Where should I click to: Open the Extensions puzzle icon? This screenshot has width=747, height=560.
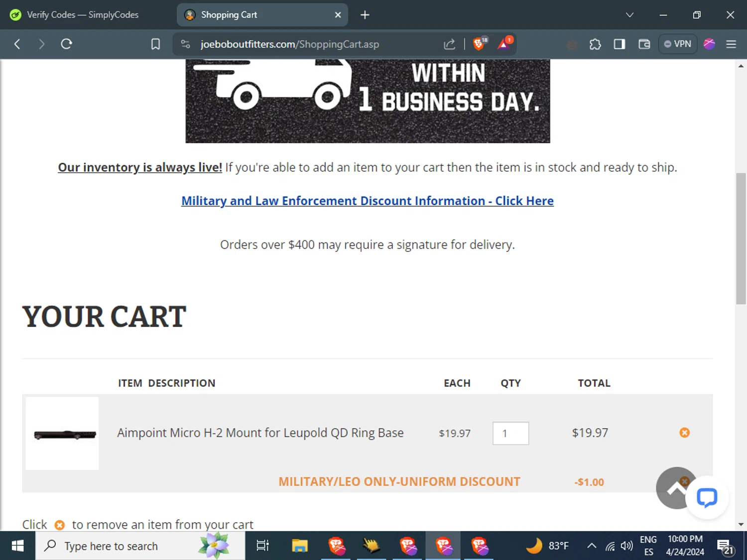(x=595, y=44)
